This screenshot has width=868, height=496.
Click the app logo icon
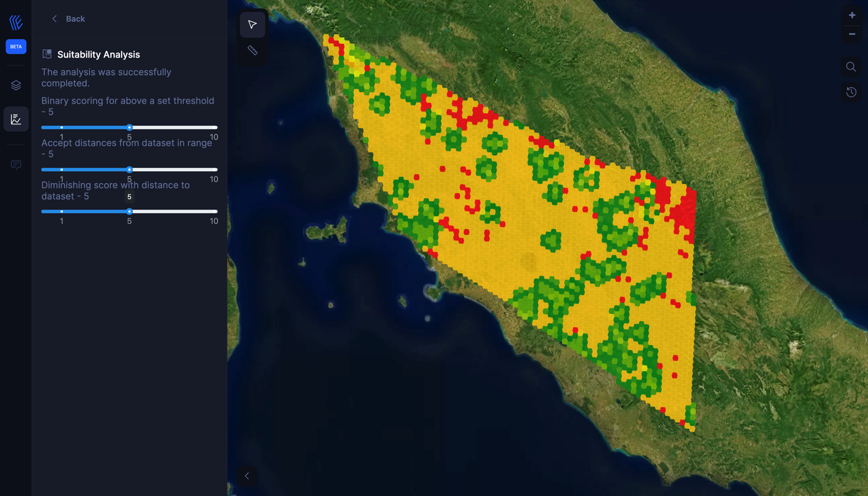(16, 22)
